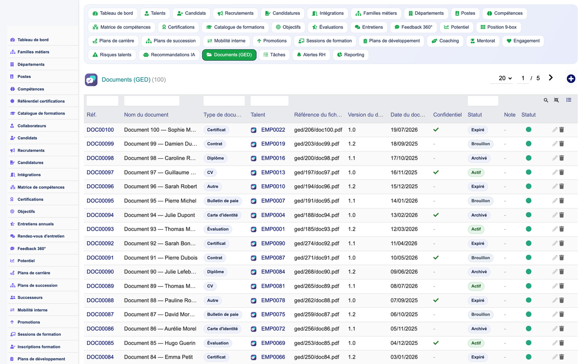588x364 pixels.
Task: Toggle confidential checkmark for DOC00085
Action: (436, 343)
